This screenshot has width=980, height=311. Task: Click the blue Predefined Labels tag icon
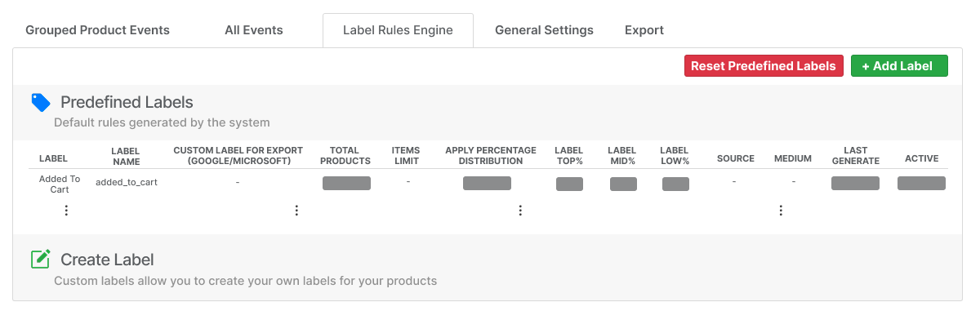(41, 102)
